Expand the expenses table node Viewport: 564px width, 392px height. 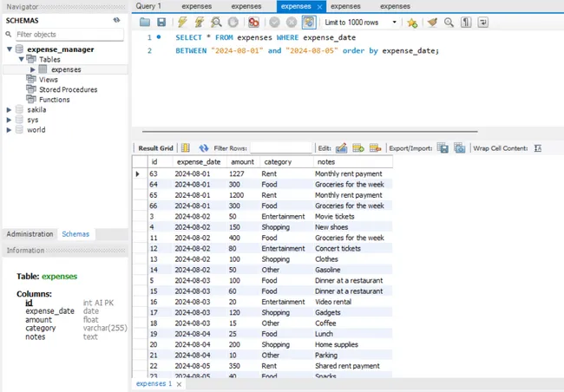click(x=33, y=69)
